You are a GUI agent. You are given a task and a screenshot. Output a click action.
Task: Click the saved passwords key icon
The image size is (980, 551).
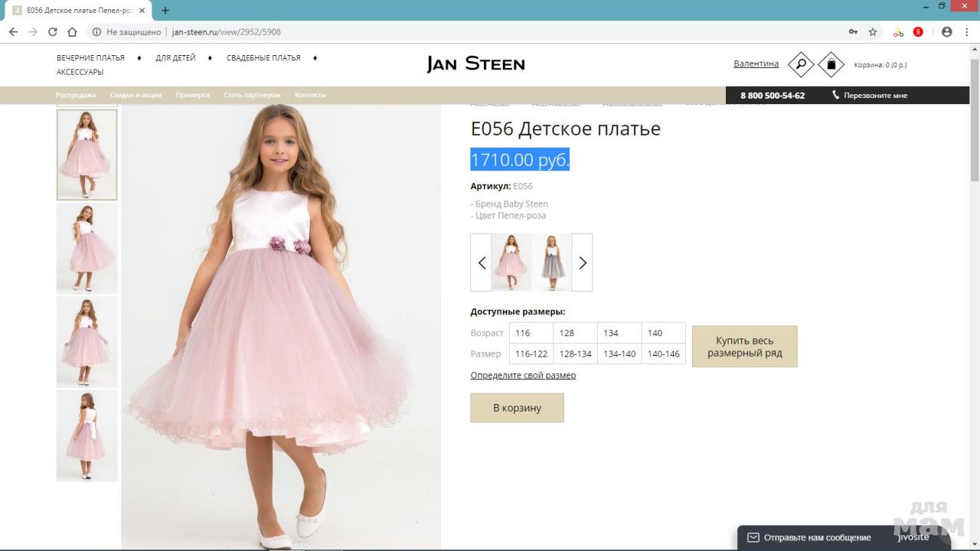pyautogui.click(x=853, y=32)
